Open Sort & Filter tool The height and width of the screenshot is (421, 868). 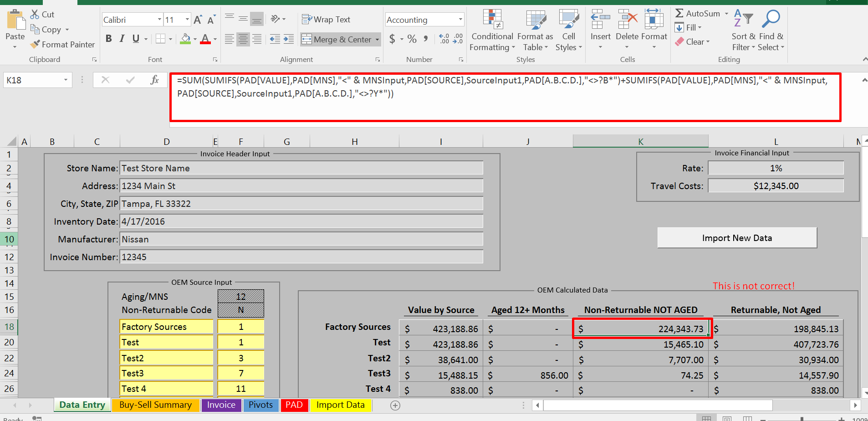click(x=743, y=30)
